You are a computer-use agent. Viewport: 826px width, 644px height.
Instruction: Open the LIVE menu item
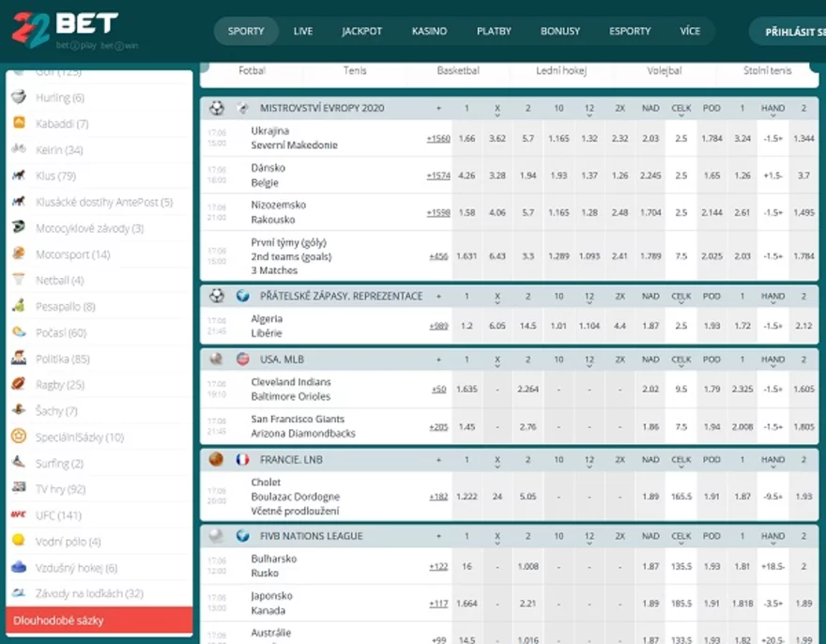[x=303, y=31]
